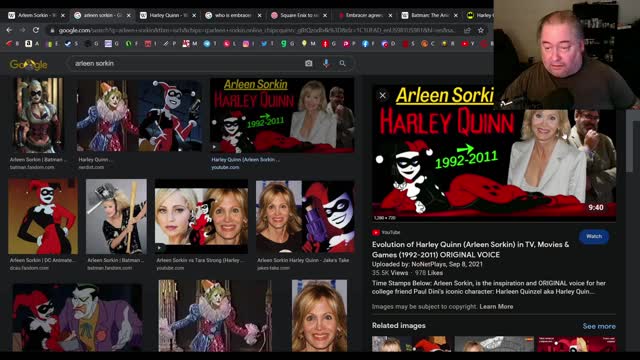Screen dimensions: 640x360
Task: Click the '35.5K Views · 978 Likes' text
Action: click(407, 273)
